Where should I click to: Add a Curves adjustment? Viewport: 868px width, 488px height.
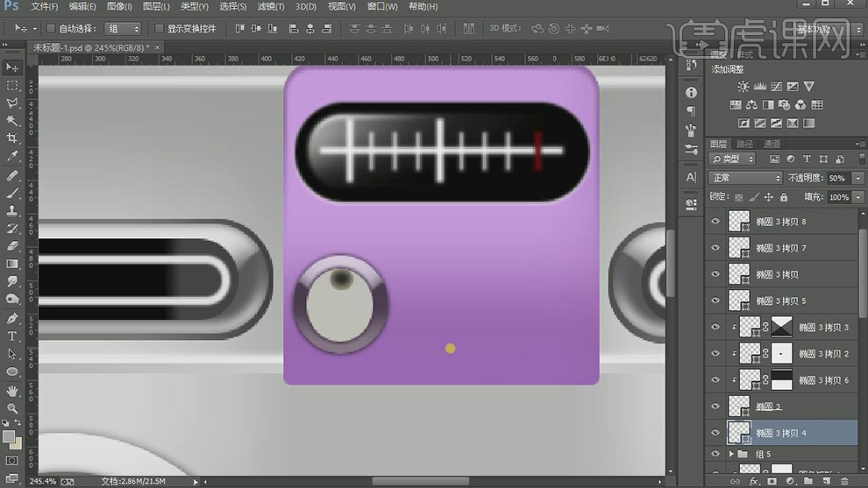point(776,87)
